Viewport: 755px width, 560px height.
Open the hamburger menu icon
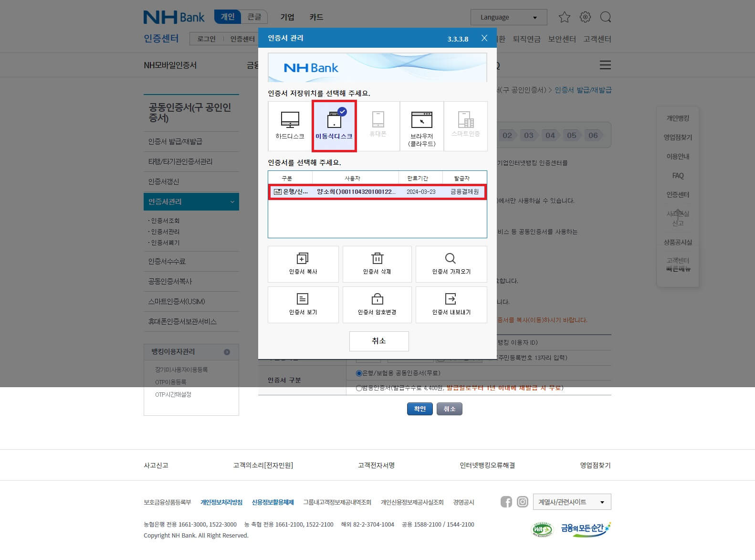click(x=605, y=65)
